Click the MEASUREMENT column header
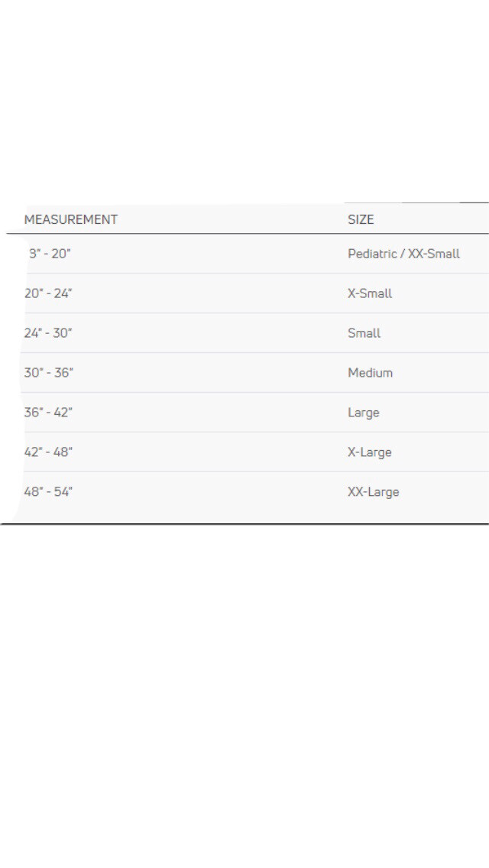Screen dimensions: 489x868 pyautogui.click(x=71, y=220)
